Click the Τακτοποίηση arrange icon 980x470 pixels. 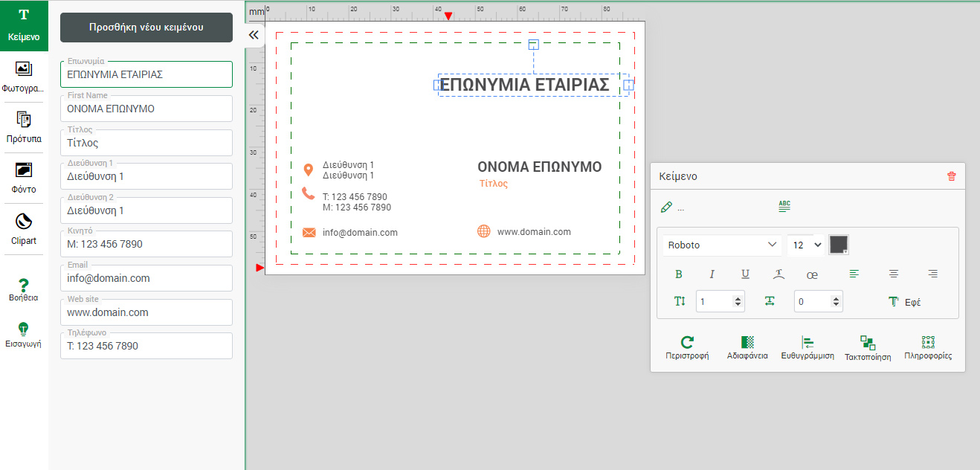click(x=868, y=342)
